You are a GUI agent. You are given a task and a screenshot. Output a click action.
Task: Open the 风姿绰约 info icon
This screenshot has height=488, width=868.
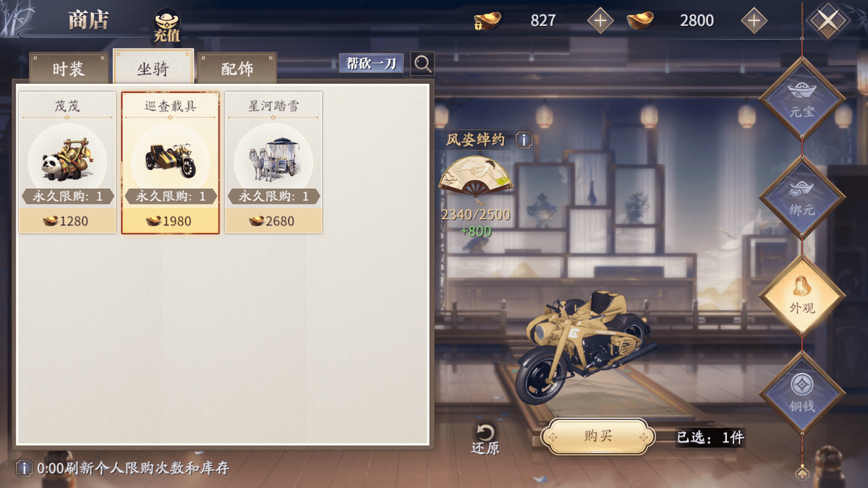(x=524, y=140)
